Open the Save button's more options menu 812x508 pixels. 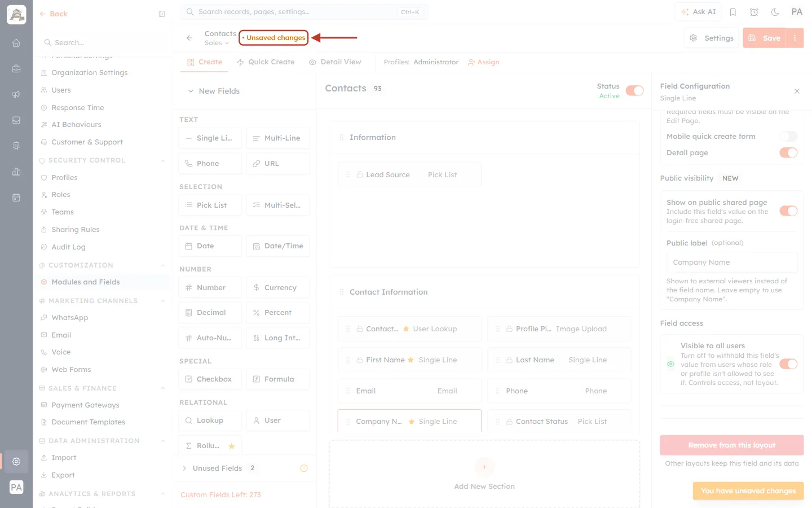tap(795, 38)
